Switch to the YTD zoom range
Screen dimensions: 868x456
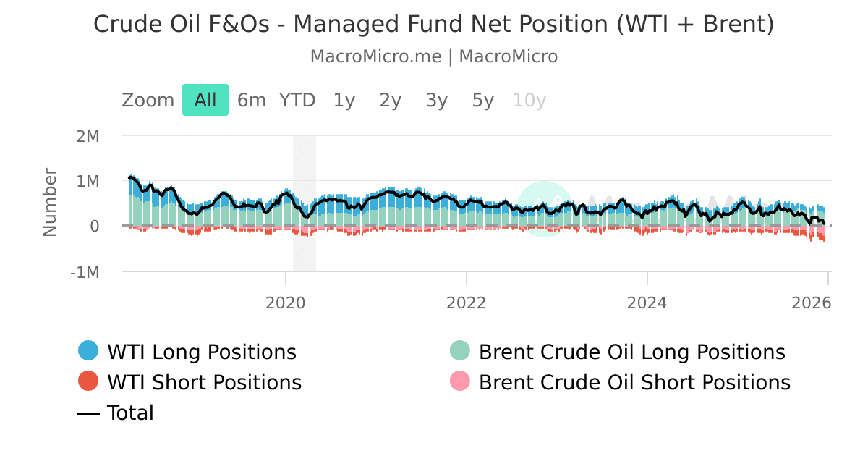click(x=297, y=100)
